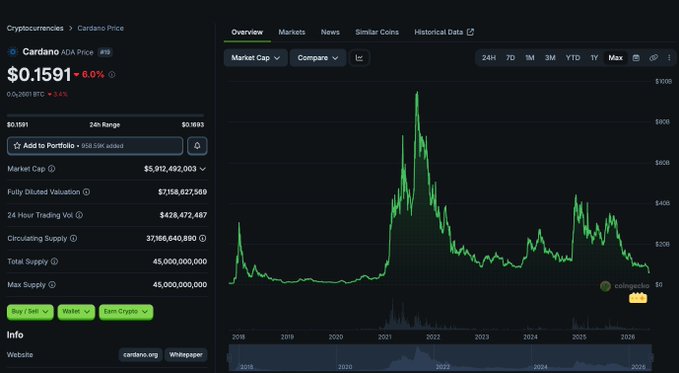
Task: Click the $0.1693 range high value
Action: pyautogui.click(x=193, y=125)
